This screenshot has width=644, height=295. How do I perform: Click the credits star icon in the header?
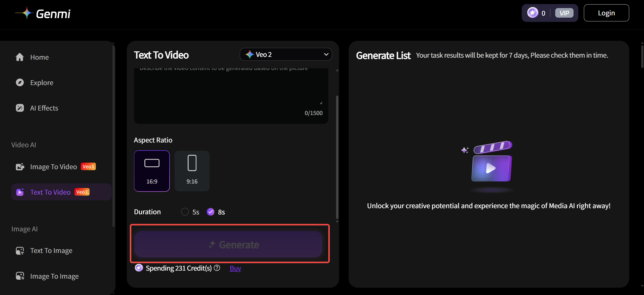tap(532, 13)
